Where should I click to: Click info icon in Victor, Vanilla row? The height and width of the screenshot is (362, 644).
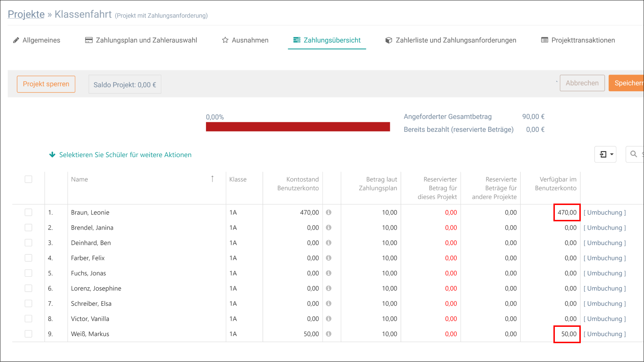click(x=329, y=319)
